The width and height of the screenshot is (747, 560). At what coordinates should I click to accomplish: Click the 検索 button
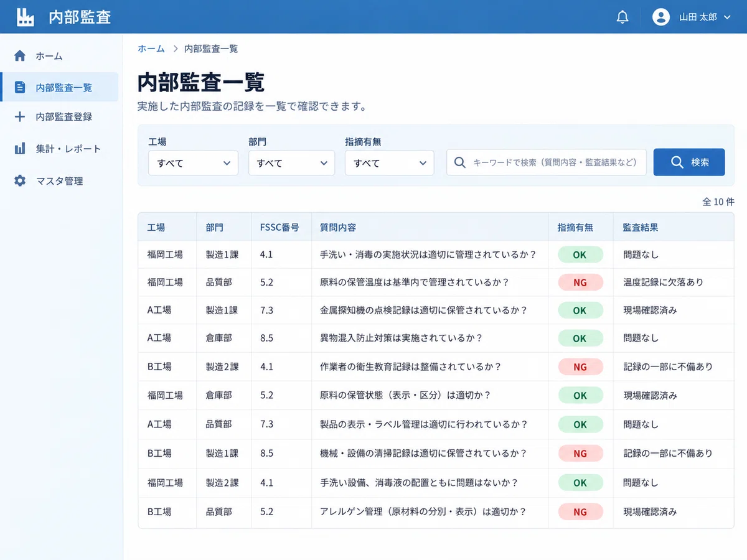[x=689, y=162]
